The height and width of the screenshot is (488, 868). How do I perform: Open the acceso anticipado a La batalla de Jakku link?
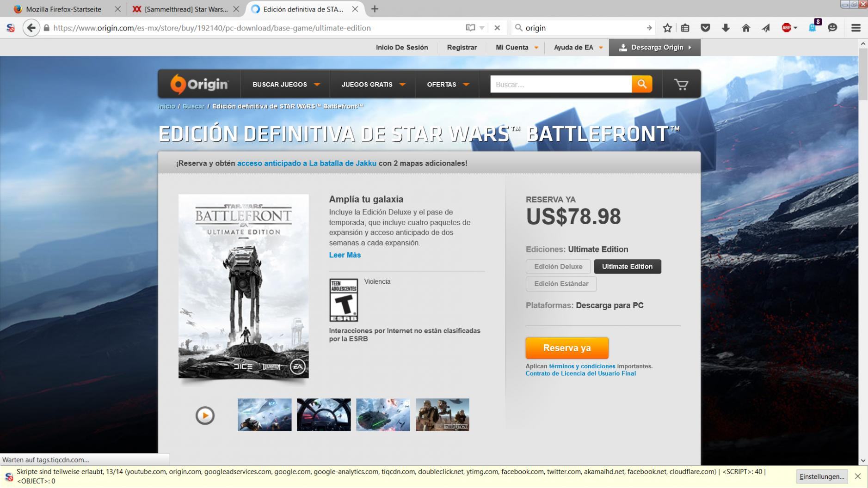307,163
